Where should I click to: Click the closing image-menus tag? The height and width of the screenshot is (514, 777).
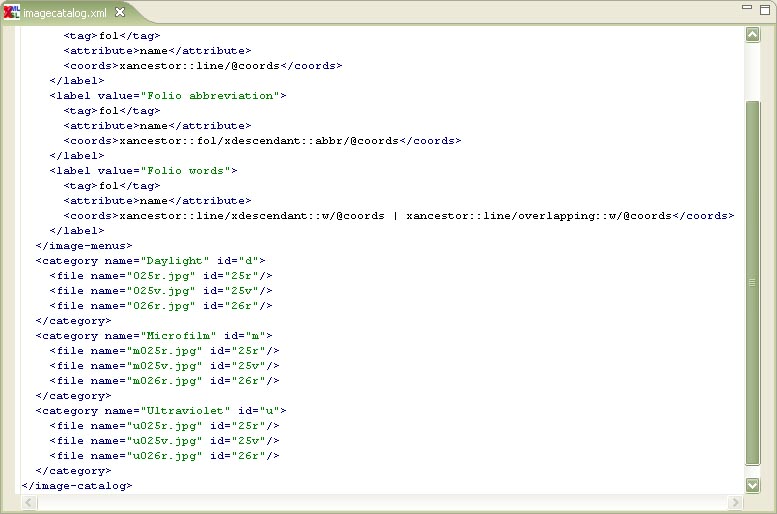point(84,246)
